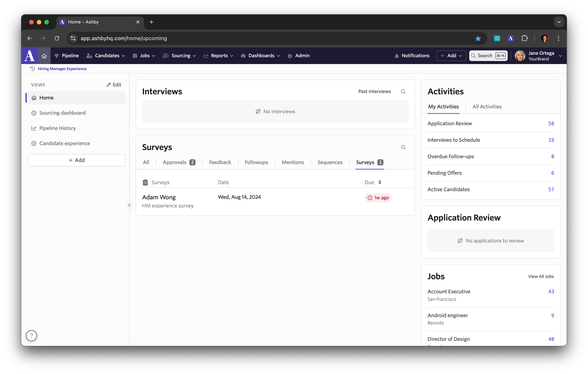Sort surveys by the Due column

(x=373, y=182)
